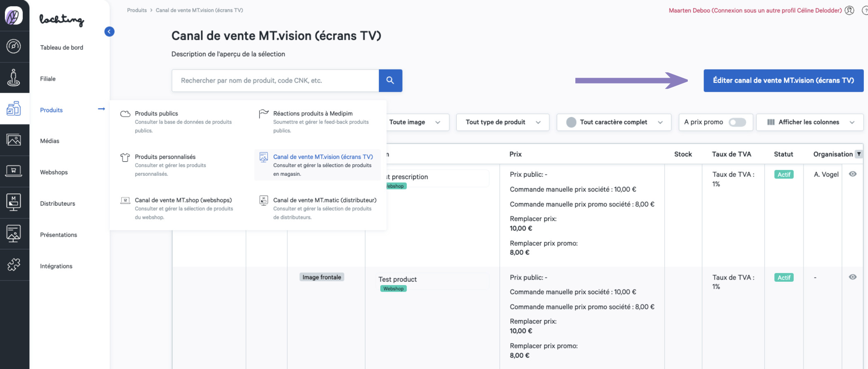Click the Webshop tag under Test product
Screen dimensions: 868x369
coord(393,289)
